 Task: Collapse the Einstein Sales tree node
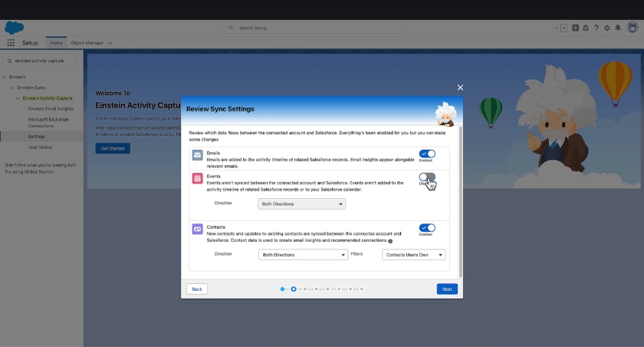(12, 88)
